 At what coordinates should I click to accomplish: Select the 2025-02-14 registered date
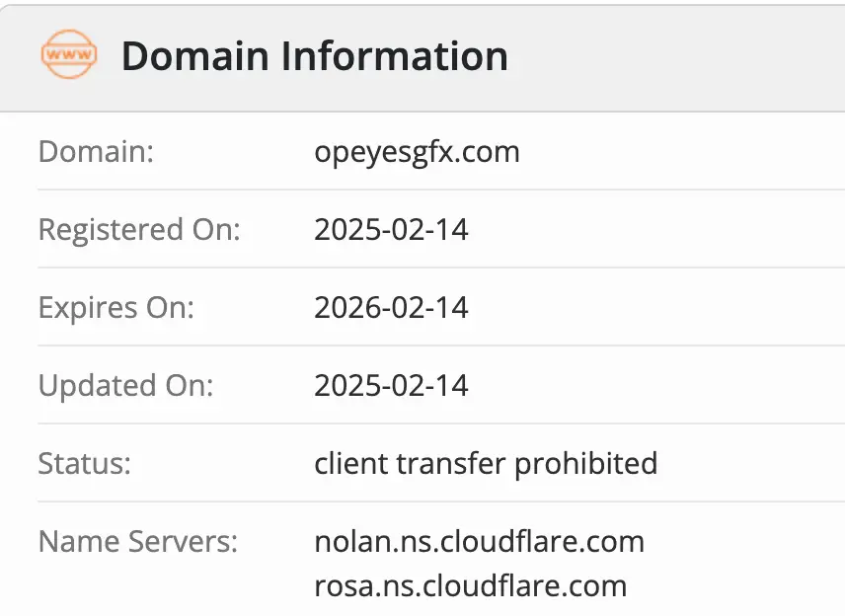tap(391, 230)
